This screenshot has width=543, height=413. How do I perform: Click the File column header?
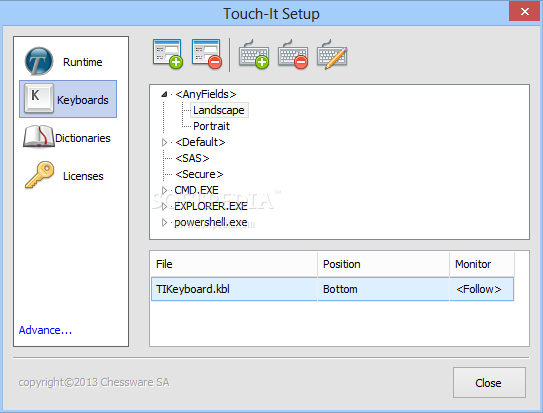pyautogui.click(x=234, y=264)
